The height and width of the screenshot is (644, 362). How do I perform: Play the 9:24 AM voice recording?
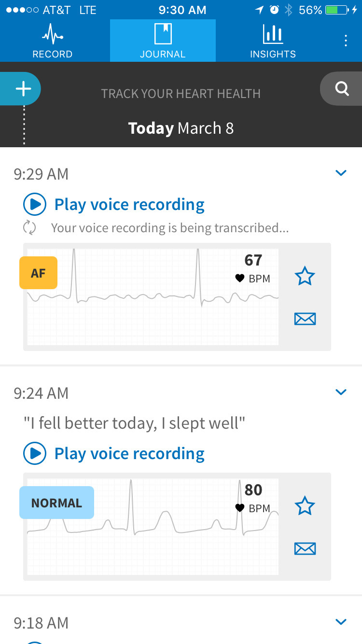[x=35, y=454]
